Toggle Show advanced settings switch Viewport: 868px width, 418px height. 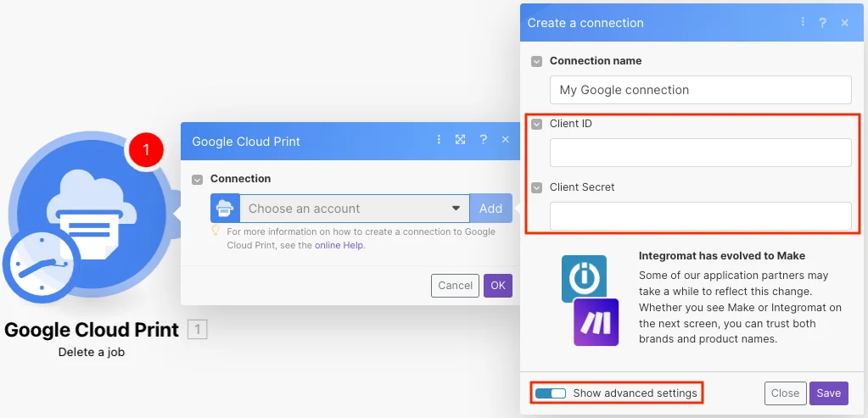click(x=551, y=393)
